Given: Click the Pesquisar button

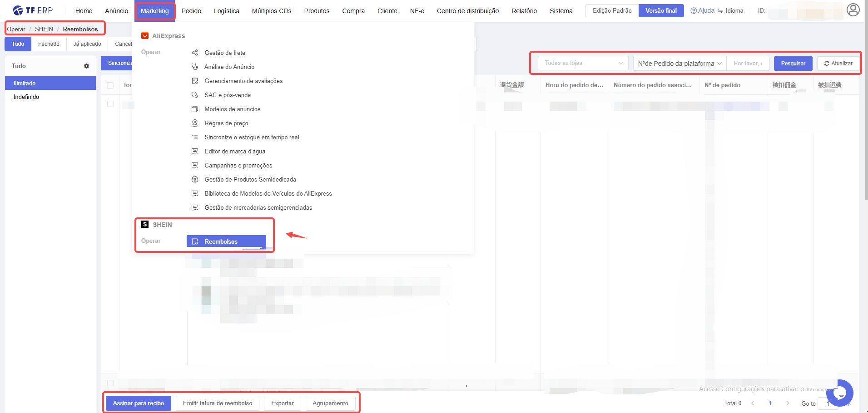Looking at the screenshot, I should 793,64.
